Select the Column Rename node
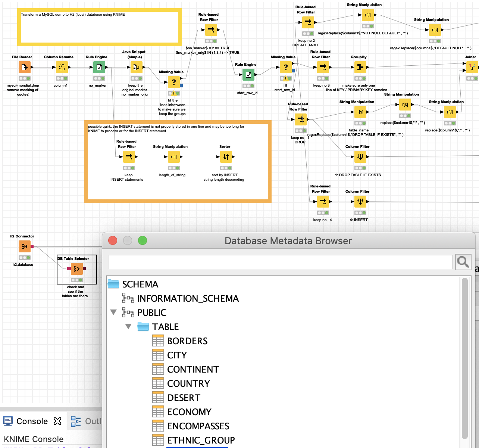479x448 pixels. tap(62, 67)
